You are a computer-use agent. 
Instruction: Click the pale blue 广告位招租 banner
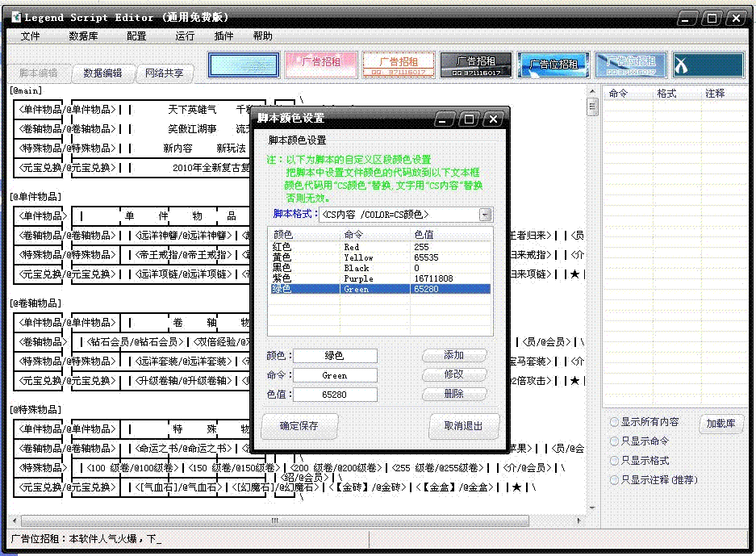coord(630,65)
